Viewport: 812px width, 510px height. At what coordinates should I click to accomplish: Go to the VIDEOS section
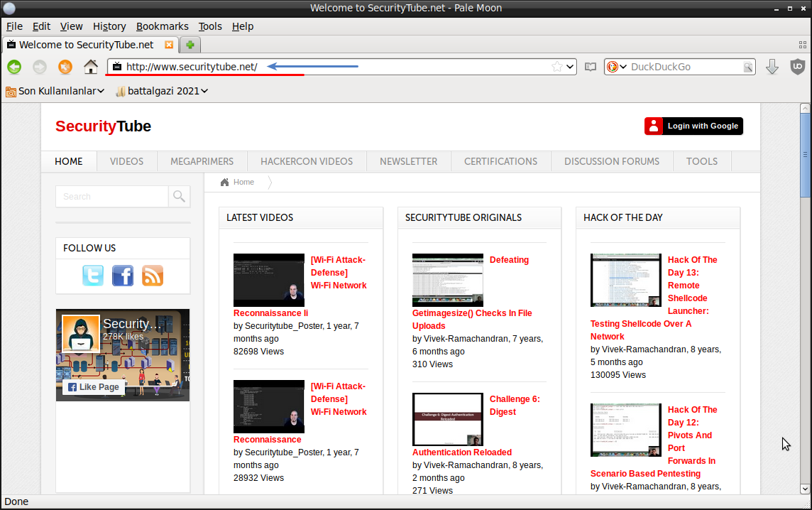(127, 161)
